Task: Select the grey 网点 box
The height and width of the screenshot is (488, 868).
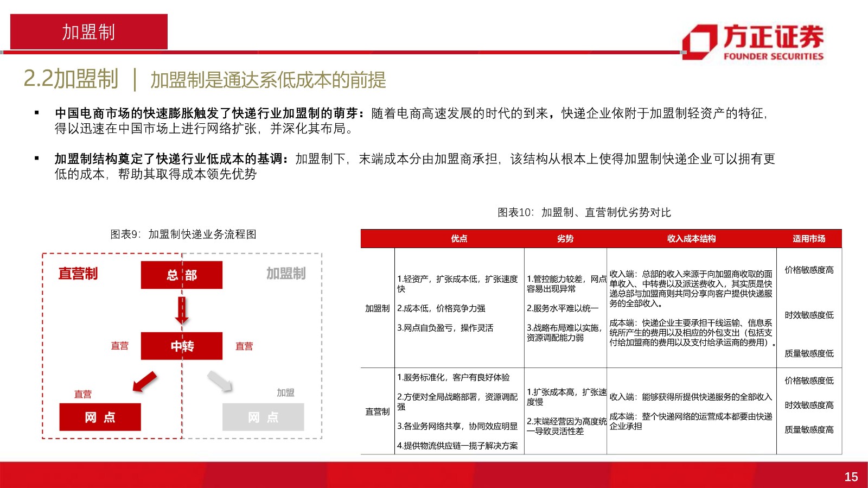Action: pyautogui.click(x=263, y=417)
